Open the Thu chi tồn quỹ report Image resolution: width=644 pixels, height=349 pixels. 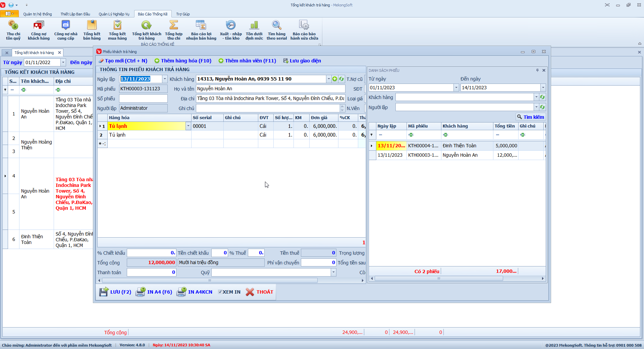pyautogui.click(x=13, y=30)
